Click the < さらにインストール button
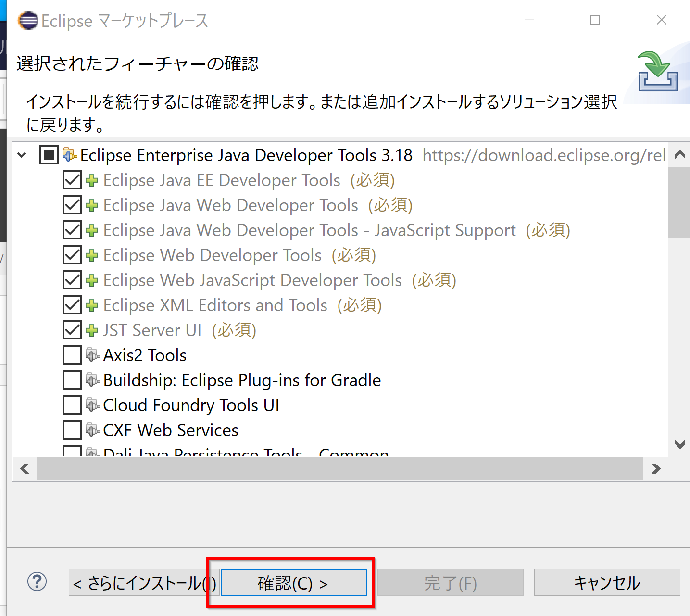690x616 pixels. click(144, 583)
